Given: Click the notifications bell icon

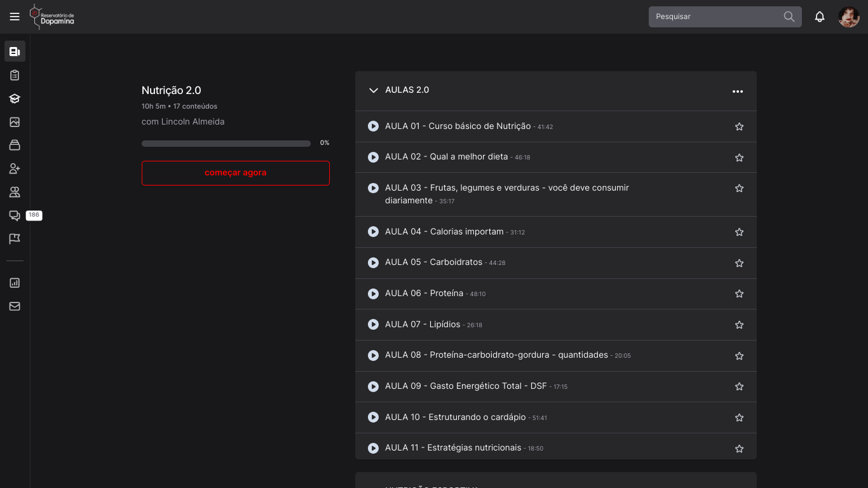Looking at the screenshot, I should tap(820, 17).
